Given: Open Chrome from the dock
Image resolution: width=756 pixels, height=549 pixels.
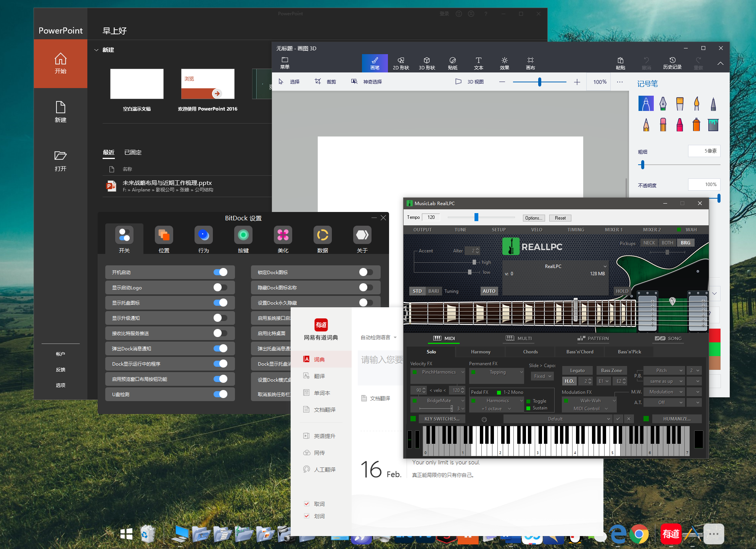Looking at the screenshot, I should (x=639, y=534).
